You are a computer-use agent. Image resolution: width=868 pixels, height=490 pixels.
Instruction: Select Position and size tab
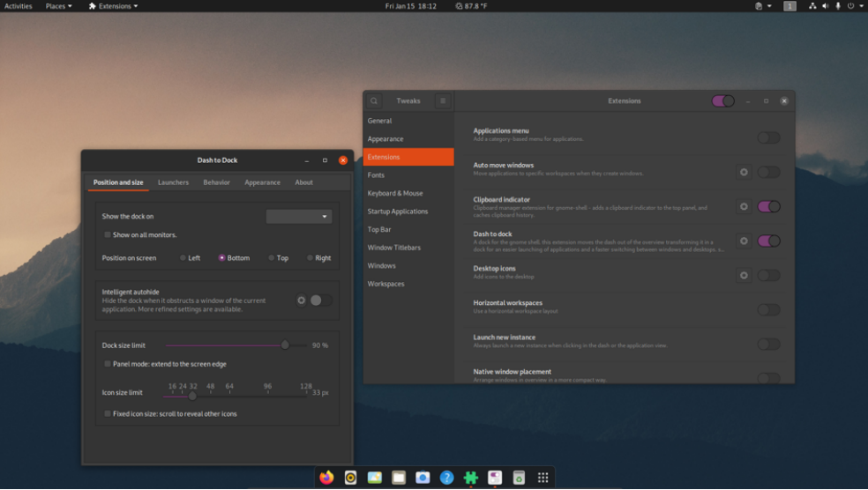118,182
